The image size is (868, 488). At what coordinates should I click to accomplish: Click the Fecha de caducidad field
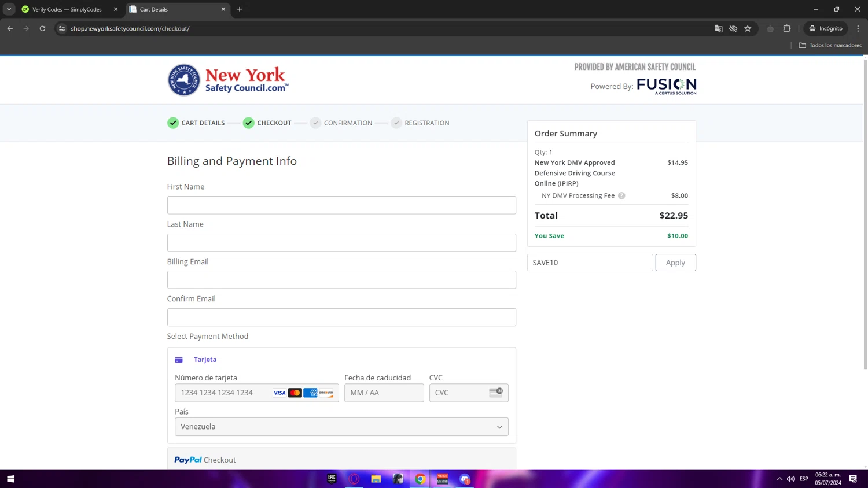click(384, 393)
